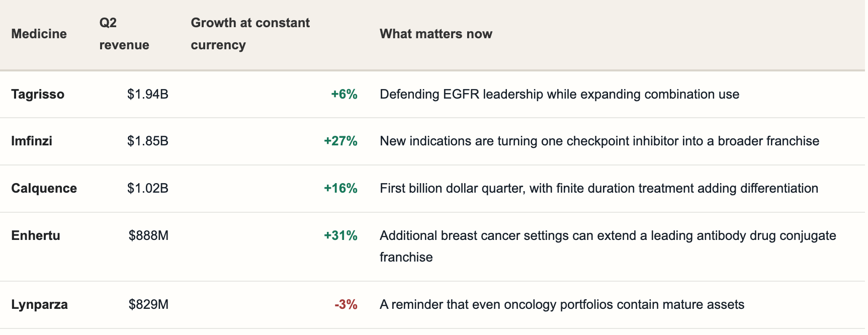The image size is (868, 335).
Task: Click the Defending EGFR leadership description
Action: coord(559,95)
